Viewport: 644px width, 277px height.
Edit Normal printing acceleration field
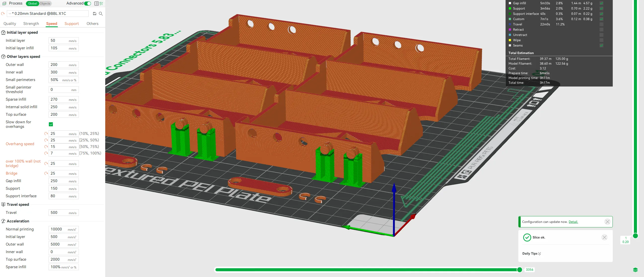(x=63, y=229)
